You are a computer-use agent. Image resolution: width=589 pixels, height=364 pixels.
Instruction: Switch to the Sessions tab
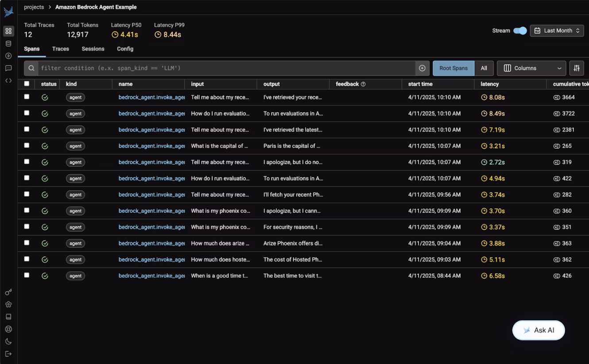(x=93, y=49)
